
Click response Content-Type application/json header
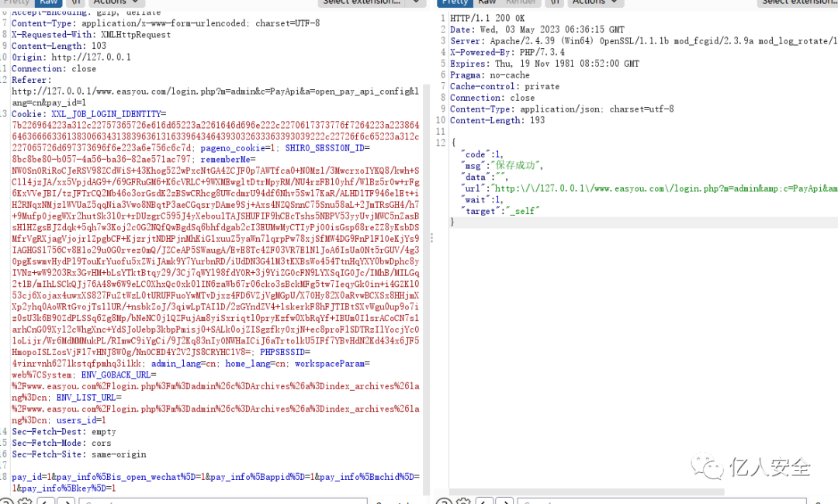click(x=562, y=109)
